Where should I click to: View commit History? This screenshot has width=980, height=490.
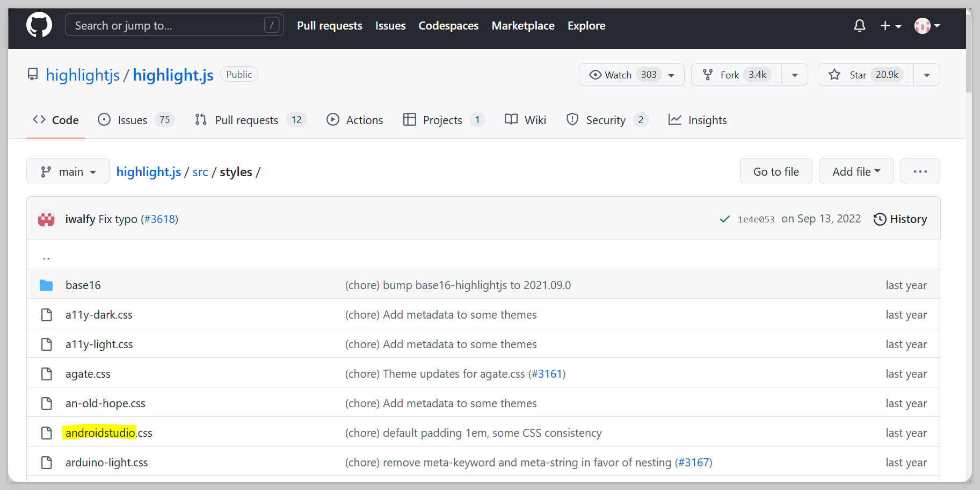point(900,219)
